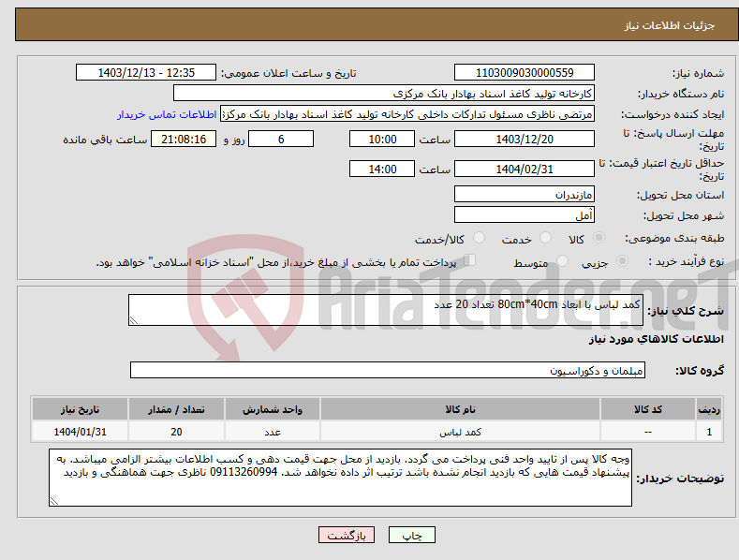This screenshot has height=560, width=739.
Task: Click the کمد لباس cell in table
Action: click(460, 432)
